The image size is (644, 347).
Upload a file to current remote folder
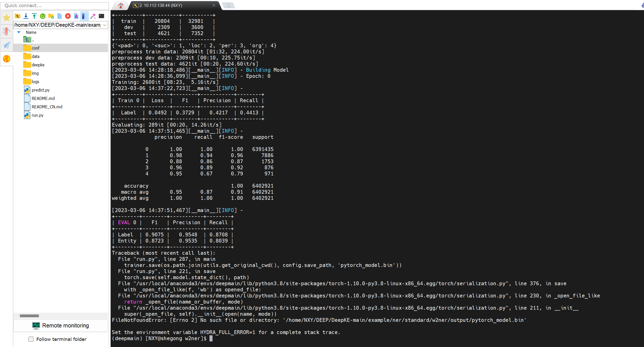pyautogui.click(x=34, y=16)
